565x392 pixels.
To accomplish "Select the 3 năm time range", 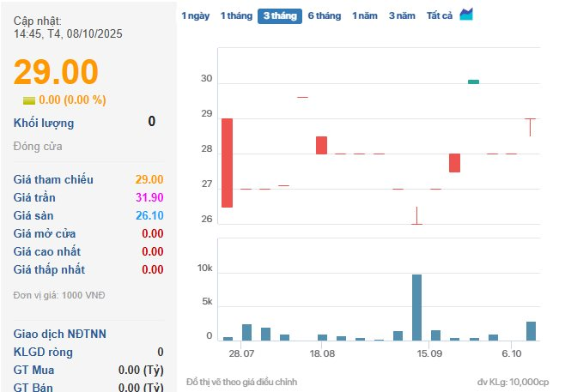I will [402, 15].
